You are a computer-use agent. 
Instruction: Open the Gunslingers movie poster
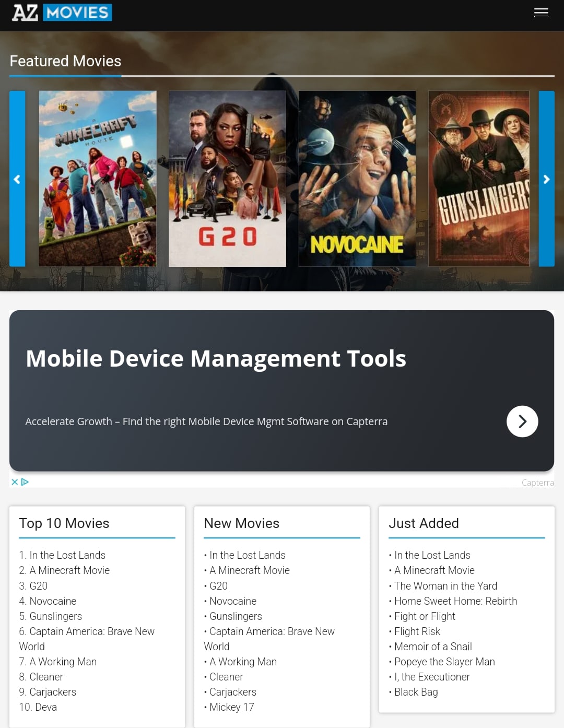click(479, 179)
